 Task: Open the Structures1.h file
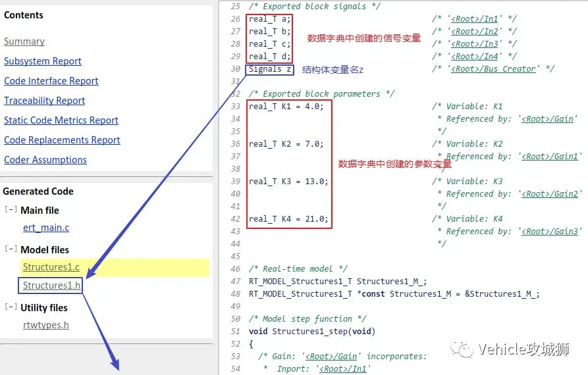pyautogui.click(x=52, y=286)
